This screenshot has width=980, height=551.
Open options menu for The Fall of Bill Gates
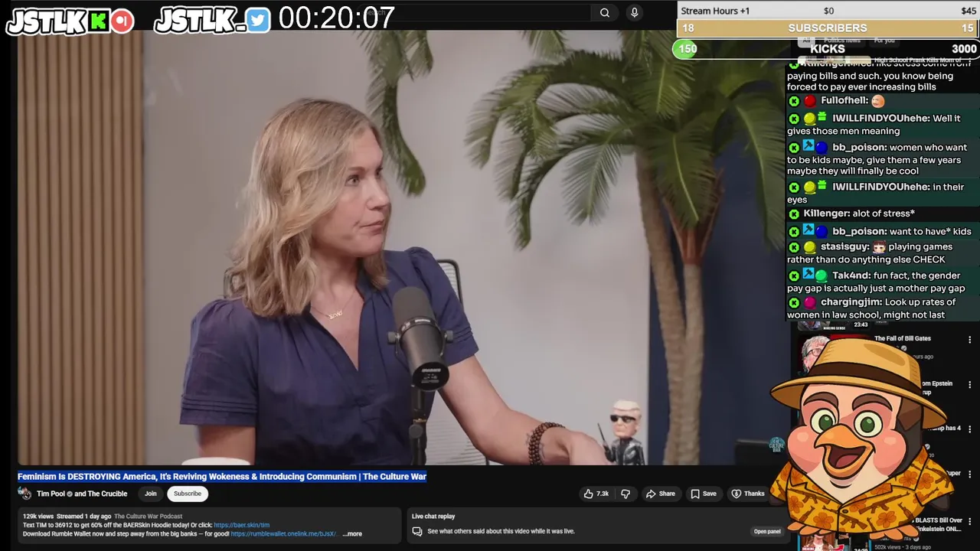969,340
